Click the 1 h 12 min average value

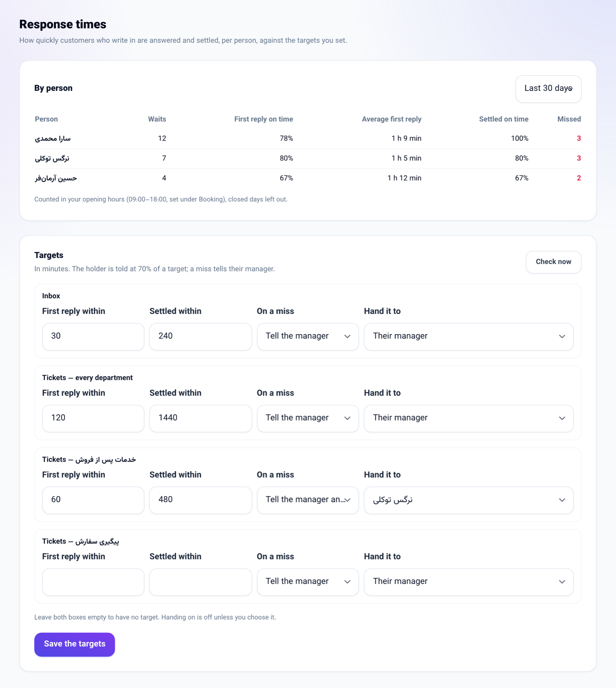pyautogui.click(x=404, y=178)
